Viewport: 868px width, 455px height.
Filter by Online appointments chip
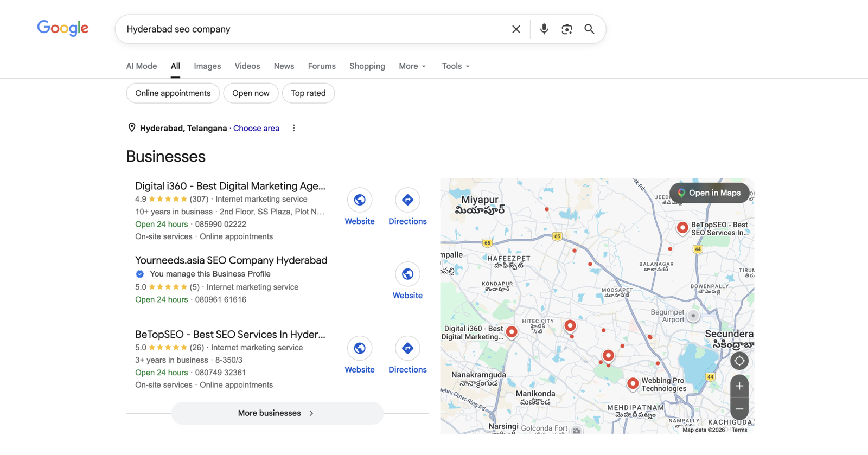(173, 93)
